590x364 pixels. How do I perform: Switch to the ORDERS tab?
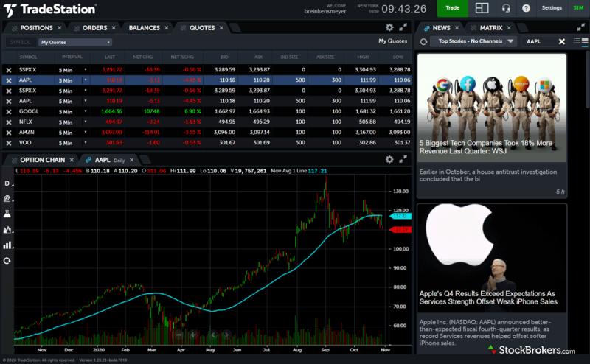coord(95,28)
